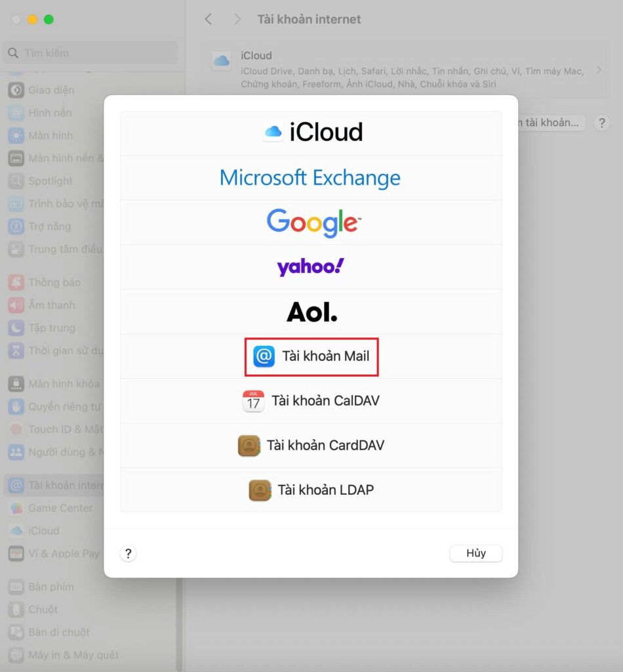
Task: Go forward with the right chevron
Action: click(x=237, y=19)
